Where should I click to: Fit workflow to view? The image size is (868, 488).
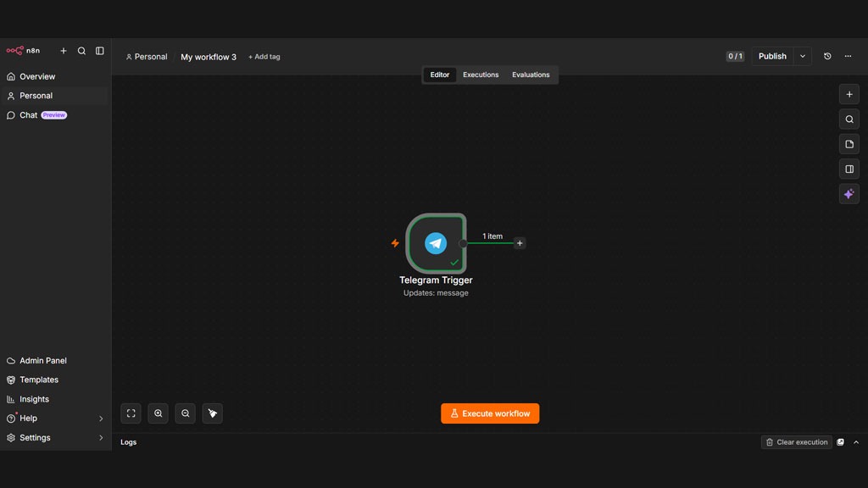tap(131, 413)
